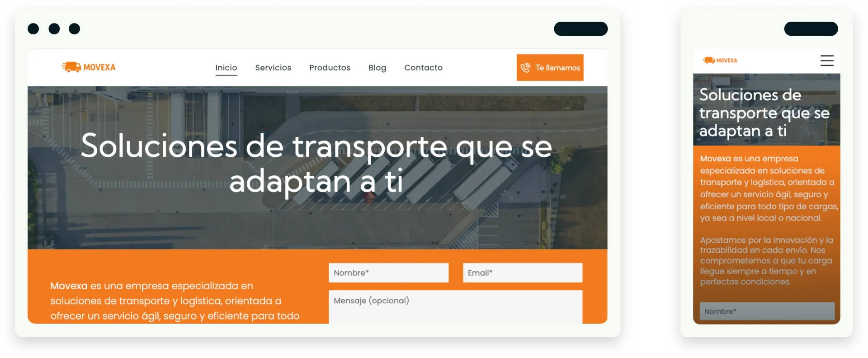Click the Movexa logo in mobile preview
This screenshot has height=358, width=868.
pos(720,61)
